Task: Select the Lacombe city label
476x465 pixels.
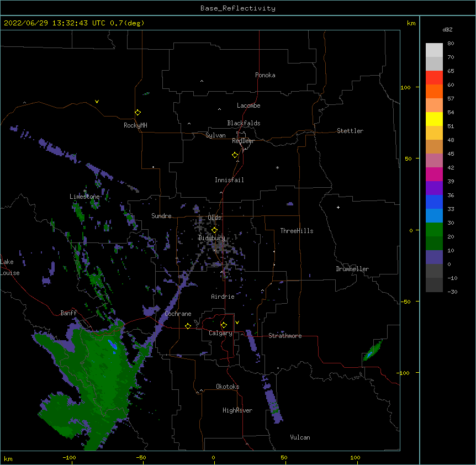Action: click(x=248, y=105)
